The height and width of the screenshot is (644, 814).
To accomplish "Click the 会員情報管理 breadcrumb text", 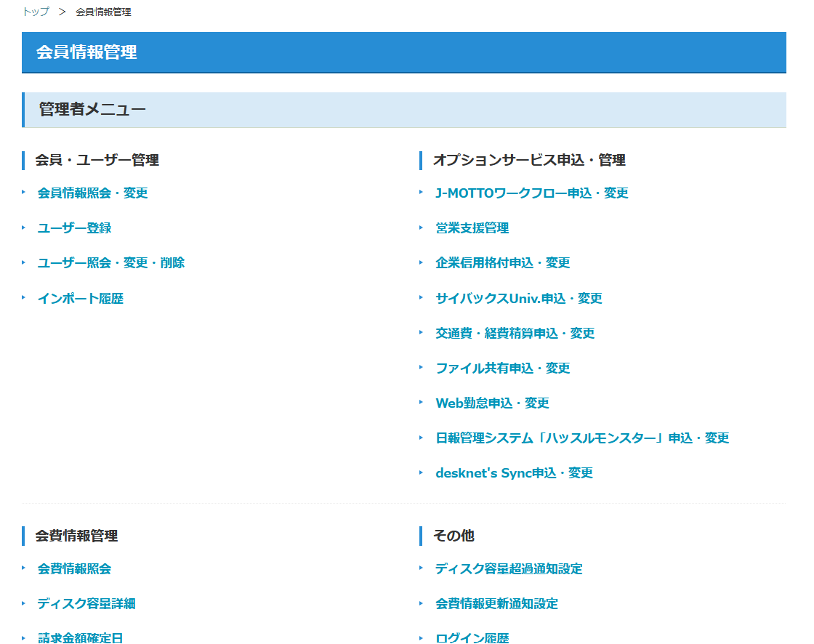I will click(103, 12).
